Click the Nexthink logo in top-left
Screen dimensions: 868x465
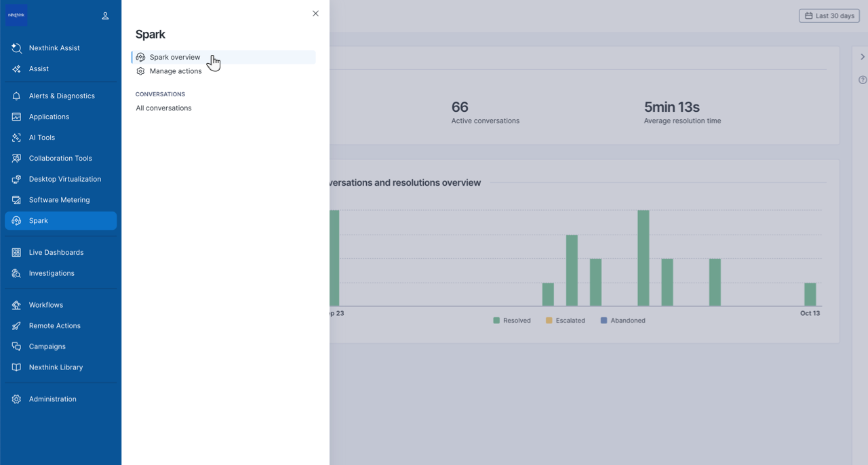(x=16, y=15)
